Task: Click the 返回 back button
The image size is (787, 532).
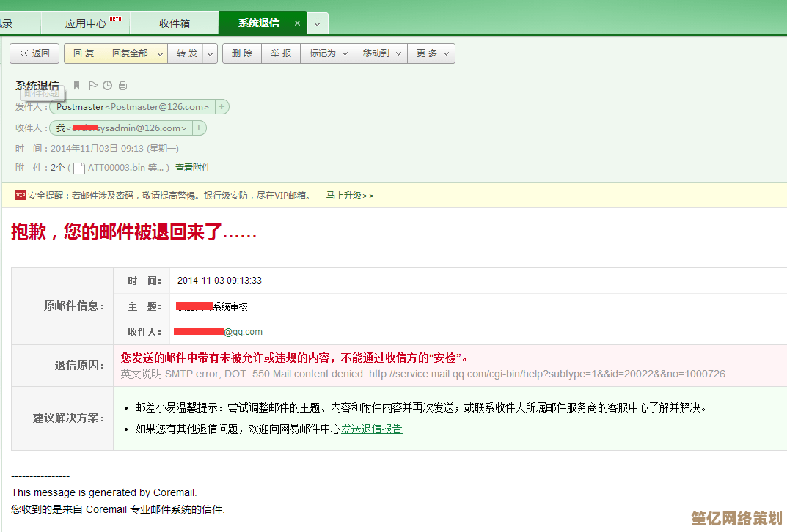Action: pos(34,53)
